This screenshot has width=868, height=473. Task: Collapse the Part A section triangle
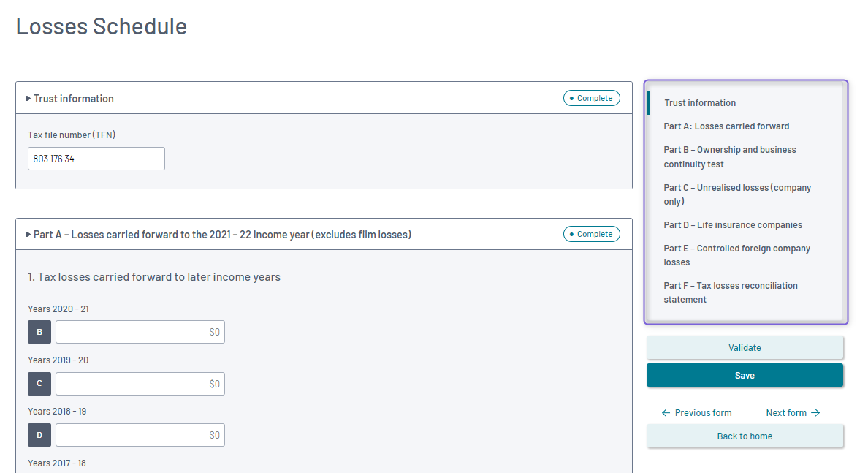click(28, 235)
